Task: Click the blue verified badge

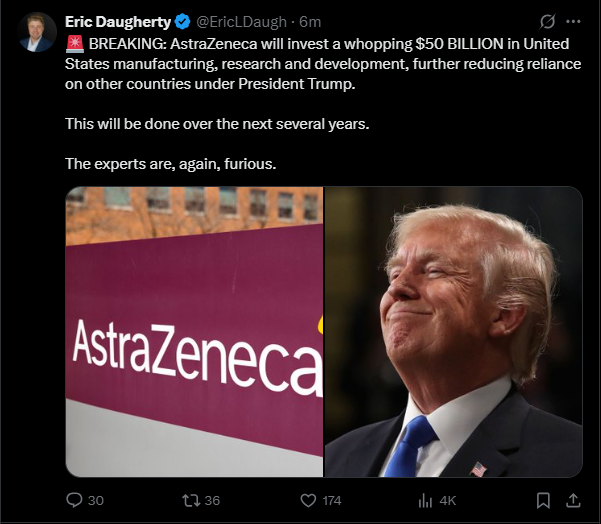Action: 182,21
